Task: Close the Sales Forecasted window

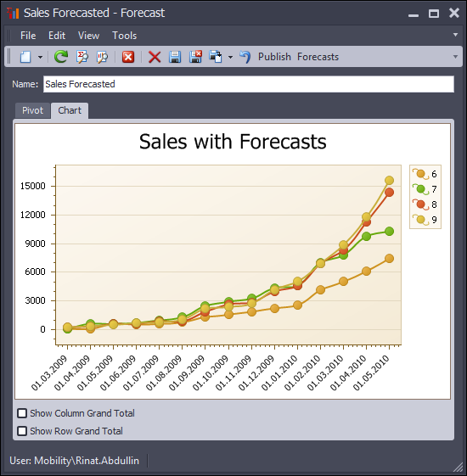Action: 454,13
